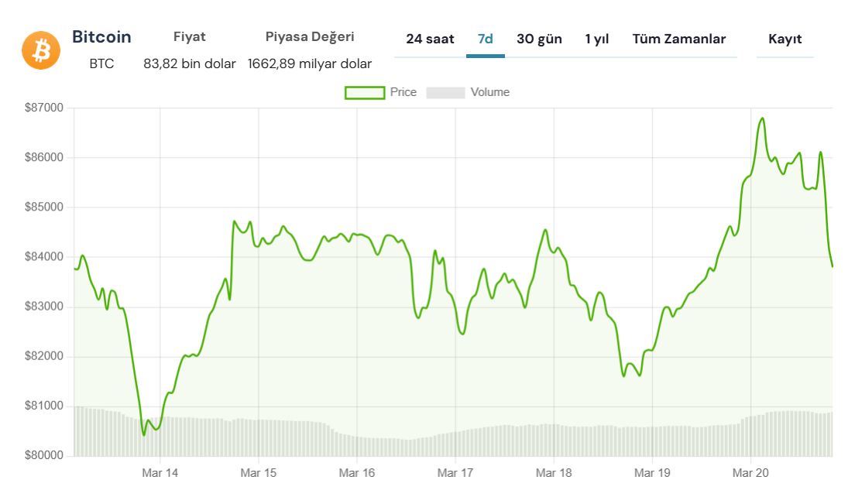Click the Mar 18 date label
This screenshot has height=504, width=855.
[x=554, y=473]
